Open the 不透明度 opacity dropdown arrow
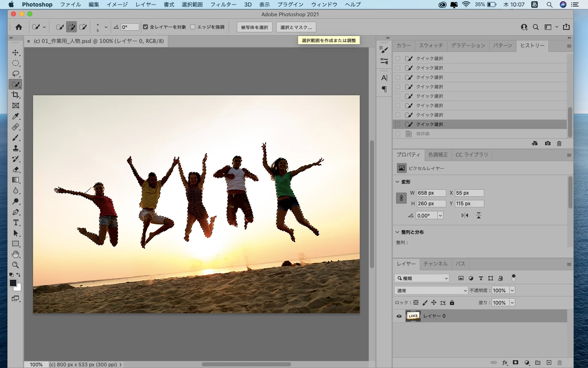Viewport: 588px width, 368px height. pos(512,290)
